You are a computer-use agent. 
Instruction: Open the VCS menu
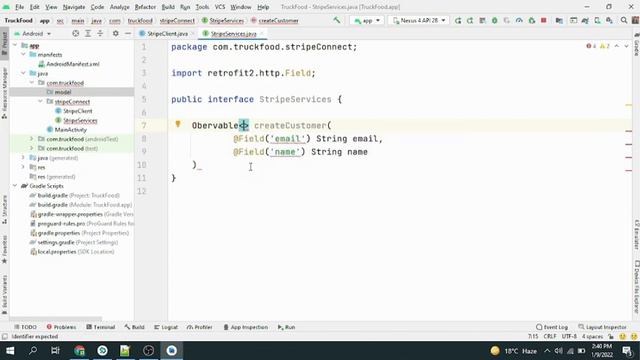pyautogui.click(x=220, y=7)
